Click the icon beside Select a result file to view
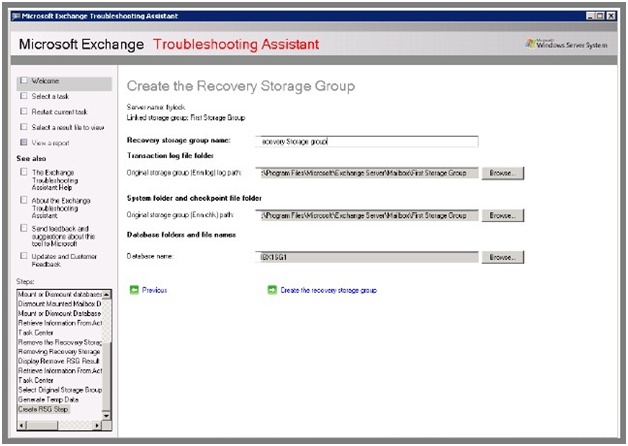628x446 pixels. click(24, 127)
